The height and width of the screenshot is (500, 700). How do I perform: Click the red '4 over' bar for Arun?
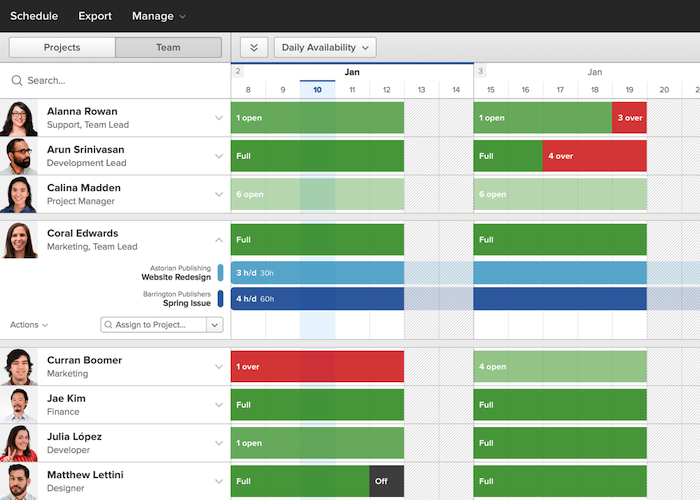[x=594, y=156]
